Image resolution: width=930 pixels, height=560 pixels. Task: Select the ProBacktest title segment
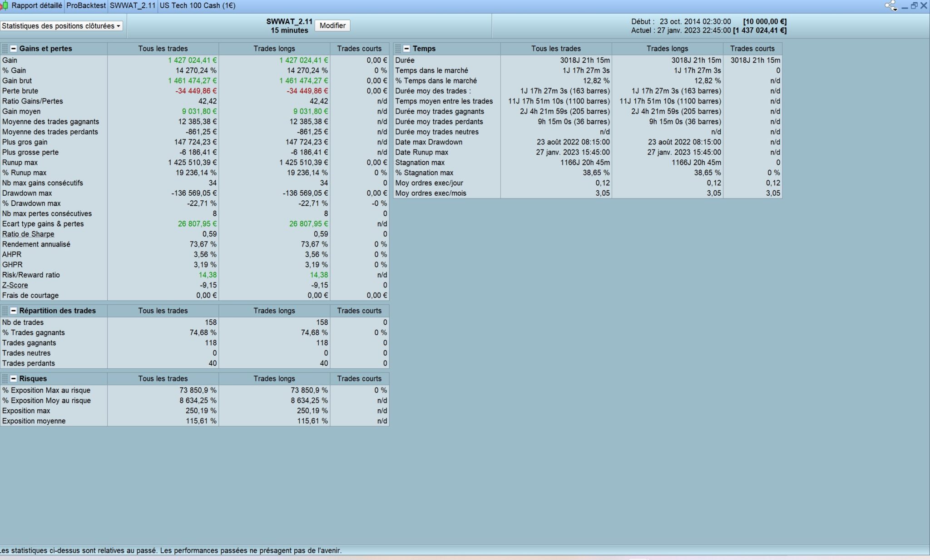[x=86, y=5]
